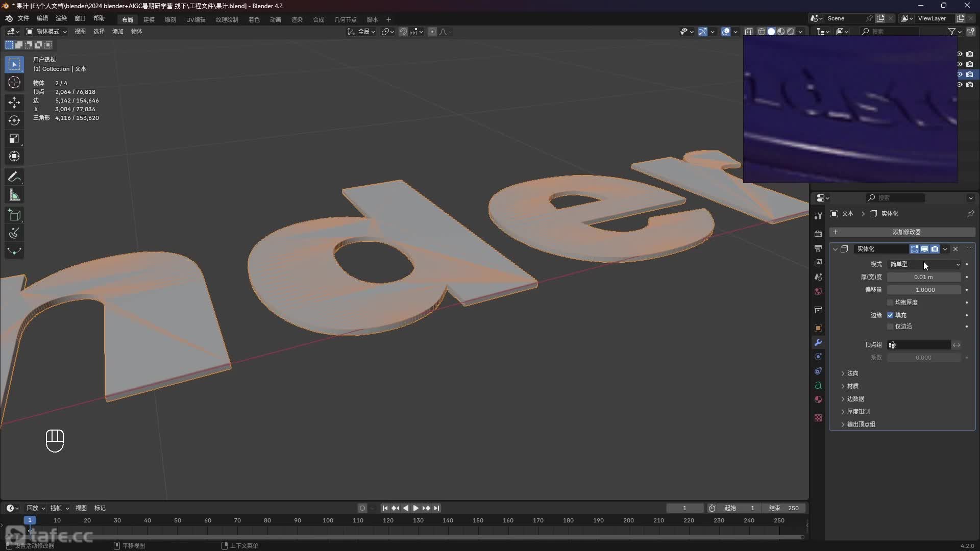
Task: Select the Rotate tool
Action: (14, 120)
